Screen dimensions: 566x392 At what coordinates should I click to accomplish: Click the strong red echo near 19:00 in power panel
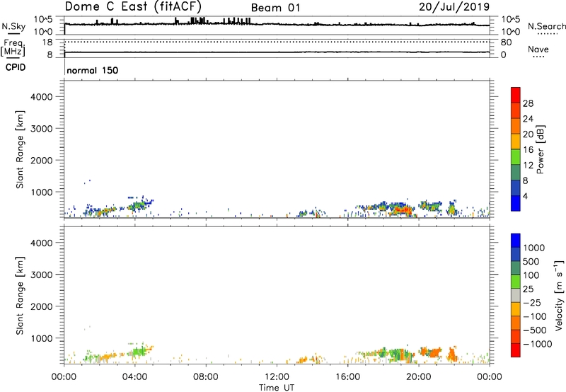tap(403, 209)
